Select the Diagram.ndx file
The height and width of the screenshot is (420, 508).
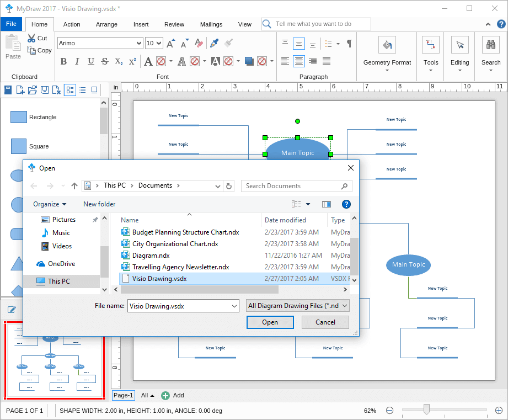[151, 256]
